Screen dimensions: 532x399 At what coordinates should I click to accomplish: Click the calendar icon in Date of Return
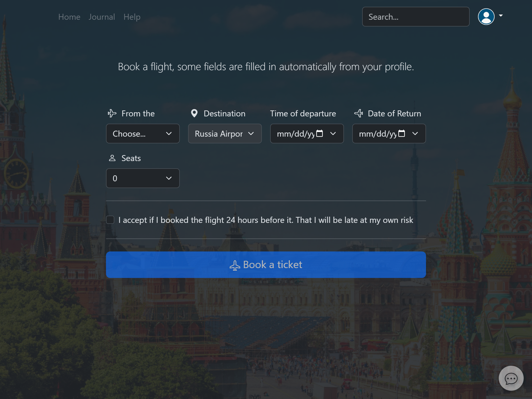[402, 134]
